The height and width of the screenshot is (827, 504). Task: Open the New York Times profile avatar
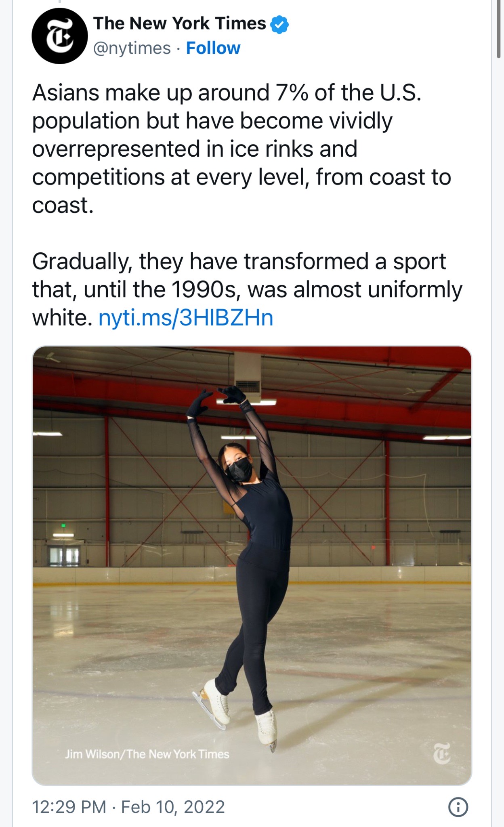coord(59,36)
